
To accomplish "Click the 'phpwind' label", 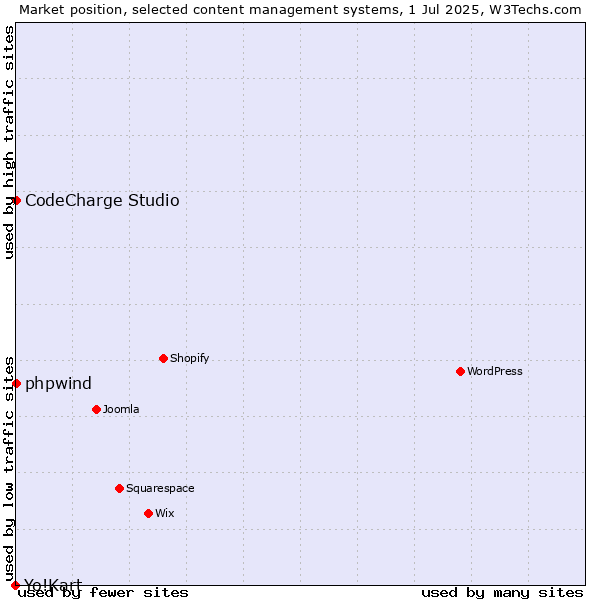I will [x=58, y=383].
